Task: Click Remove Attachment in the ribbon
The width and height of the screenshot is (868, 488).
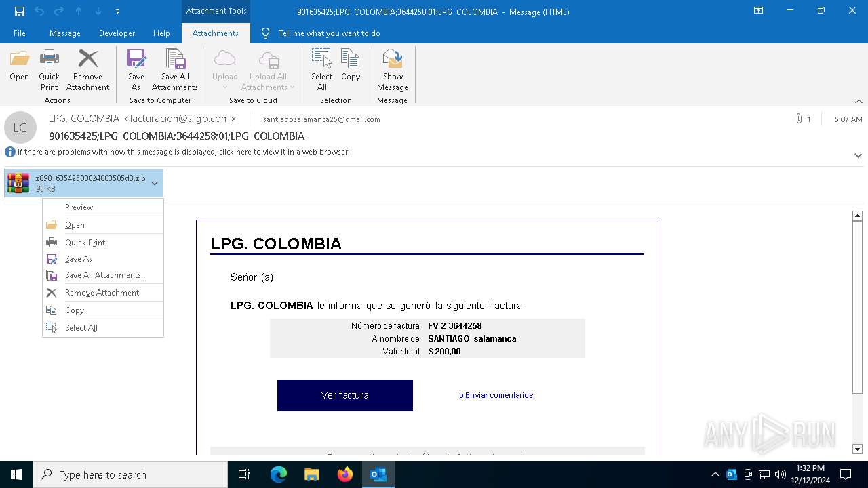Action: [x=87, y=70]
